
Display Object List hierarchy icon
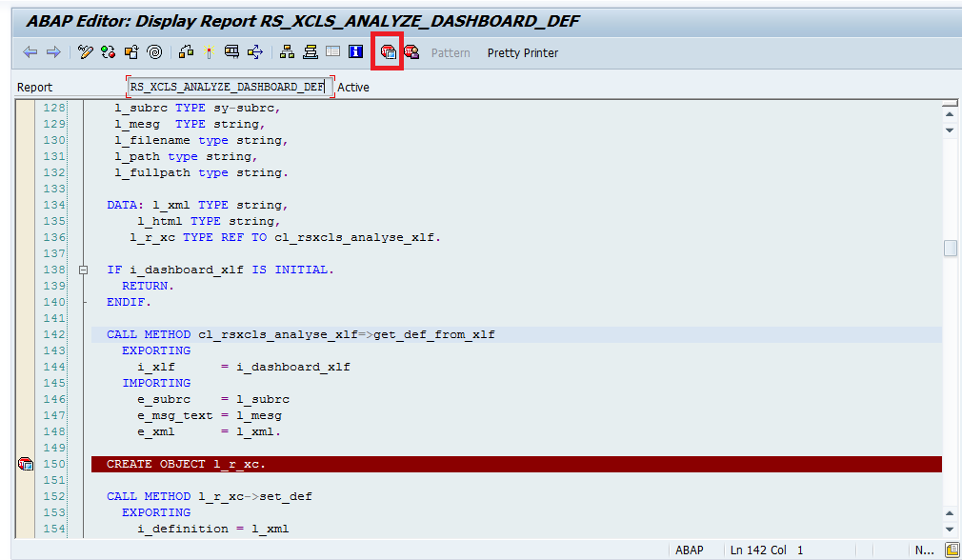click(287, 52)
